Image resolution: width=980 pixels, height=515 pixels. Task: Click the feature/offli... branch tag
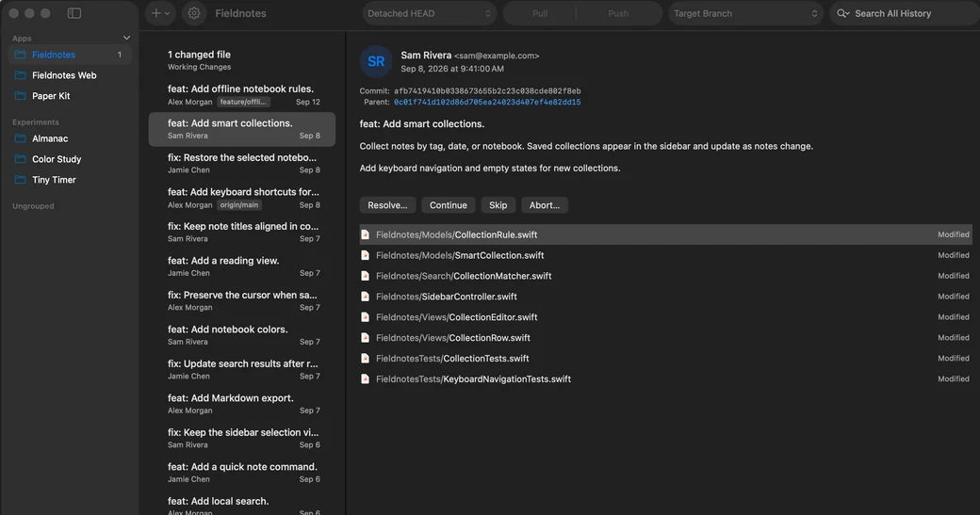pyautogui.click(x=244, y=102)
